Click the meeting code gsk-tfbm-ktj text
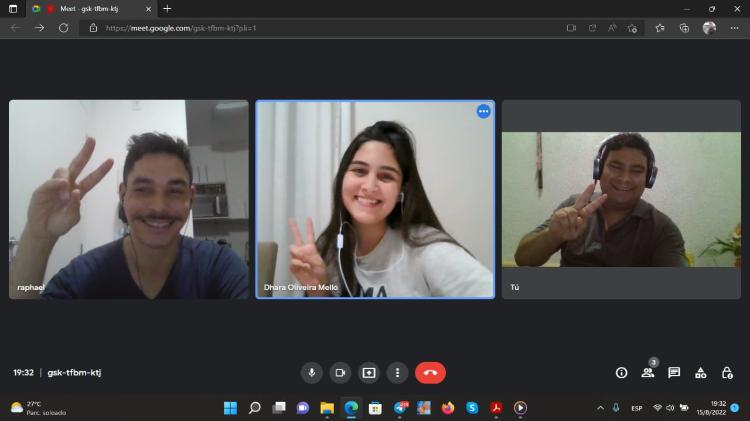Image resolution: width=750 pixels, height=421 pixels. click(x=74, y=373)
